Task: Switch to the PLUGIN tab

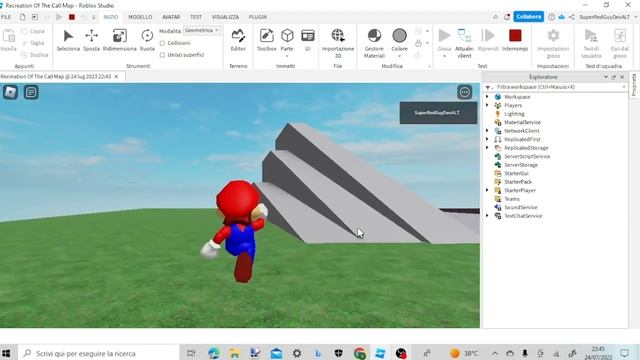Action: [x=258, y=17]
